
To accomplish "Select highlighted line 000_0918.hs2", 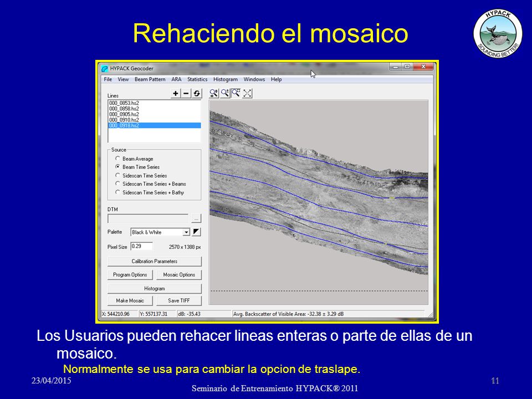I will tap(155, 126).
